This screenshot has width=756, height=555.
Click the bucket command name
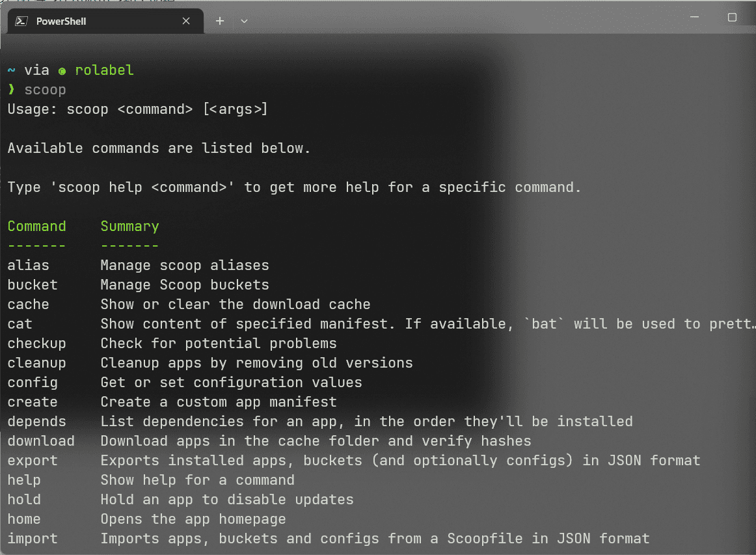point(33,285)
